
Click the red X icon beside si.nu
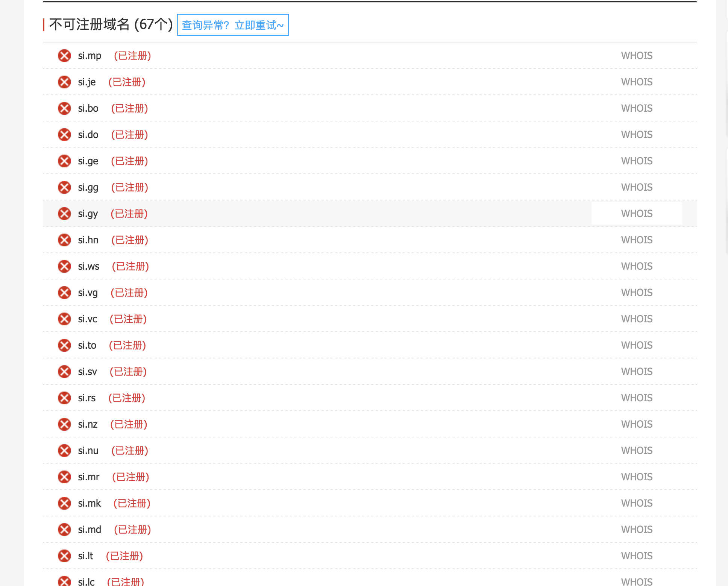click(x=64, y=451)
